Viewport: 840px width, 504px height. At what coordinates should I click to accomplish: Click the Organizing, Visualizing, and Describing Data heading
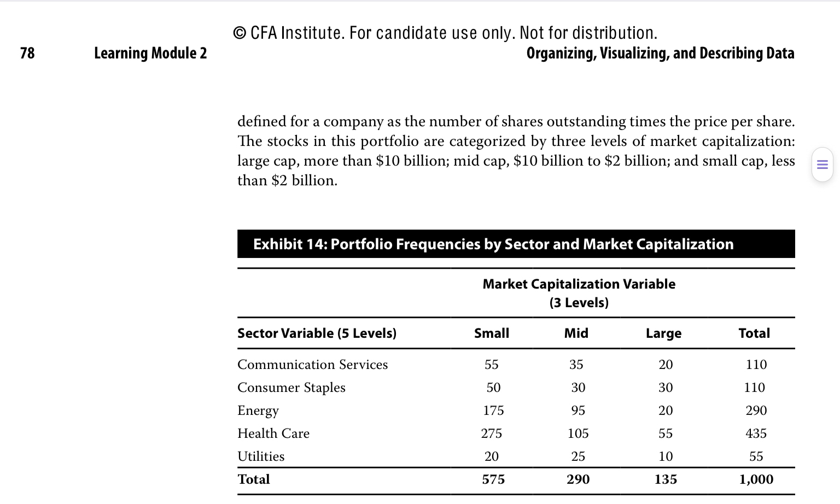[x=660, y=53]
